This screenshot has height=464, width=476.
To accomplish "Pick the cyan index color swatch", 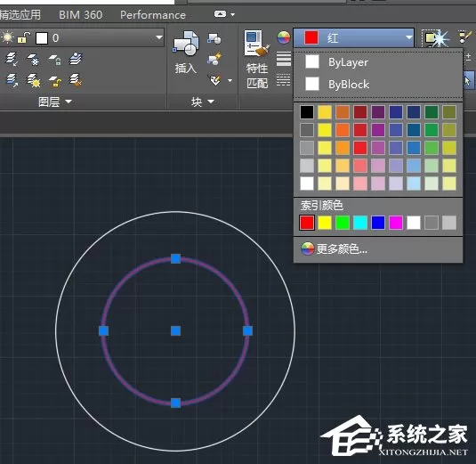I will coord(360,223).
